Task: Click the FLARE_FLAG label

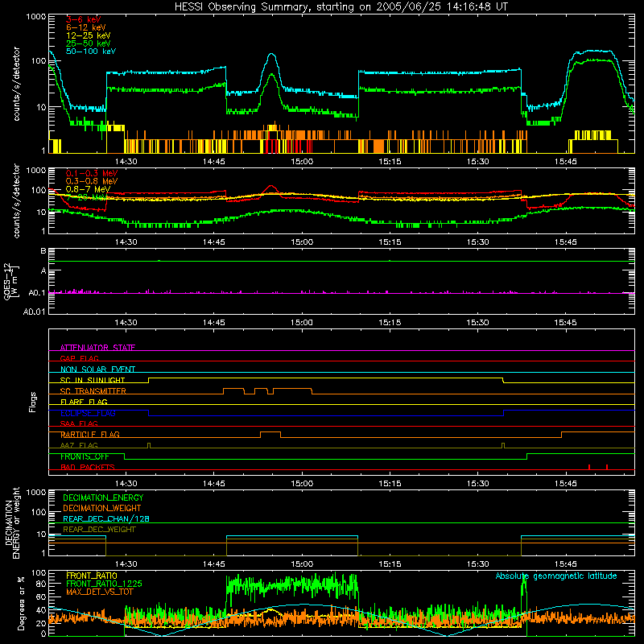Action: [84, 402]
